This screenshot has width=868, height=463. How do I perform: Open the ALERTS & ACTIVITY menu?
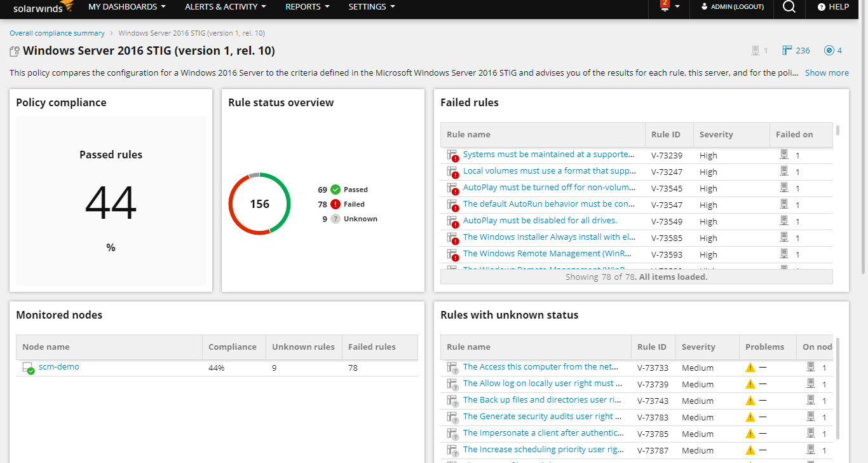tap(226, 7)
